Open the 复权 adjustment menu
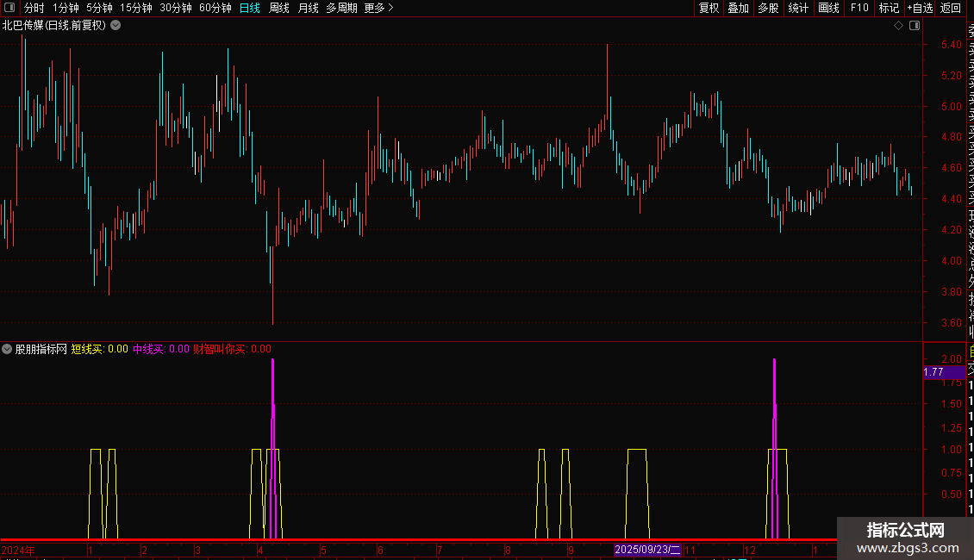 pyautogui.click(x=709, y=8)
